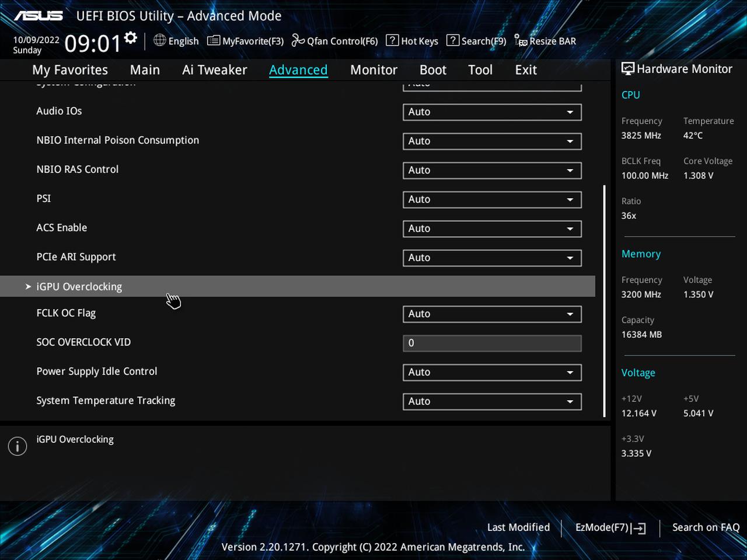This screenshot has height=560, width=747.
Task: Open Power Supply Idle Control dropdown
Action: click(492, 372)
